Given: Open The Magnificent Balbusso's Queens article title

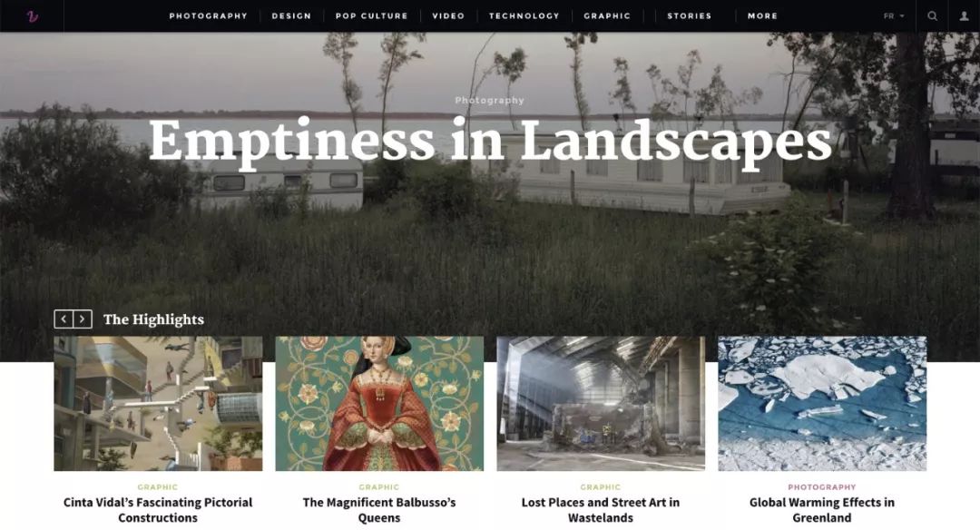Looking at the screenshot, I should [378, 510].
